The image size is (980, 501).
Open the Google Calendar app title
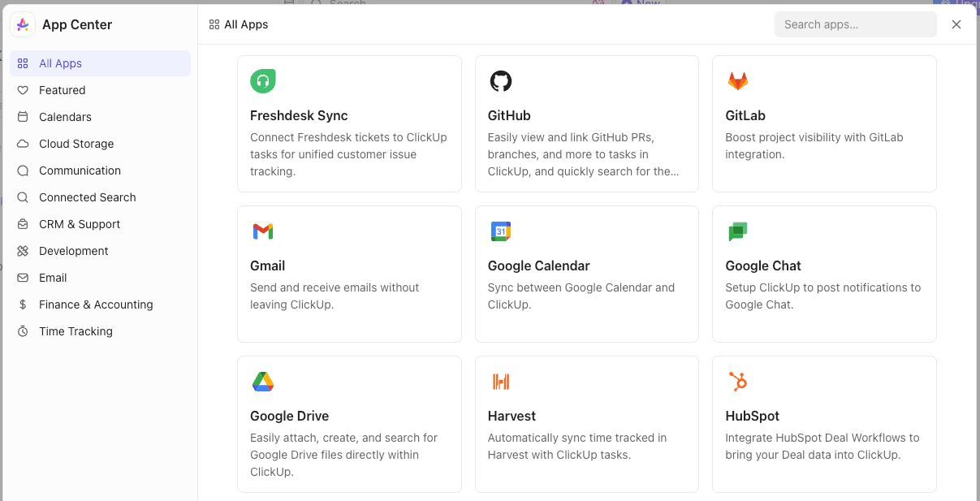pos(539,266)
